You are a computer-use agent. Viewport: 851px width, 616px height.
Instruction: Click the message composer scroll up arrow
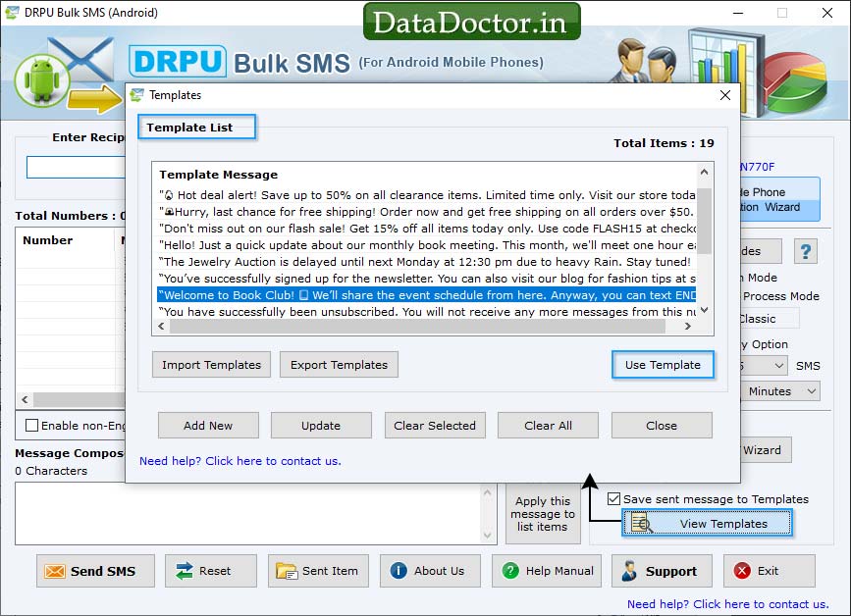pyautogui.click(x=488, y=492)
